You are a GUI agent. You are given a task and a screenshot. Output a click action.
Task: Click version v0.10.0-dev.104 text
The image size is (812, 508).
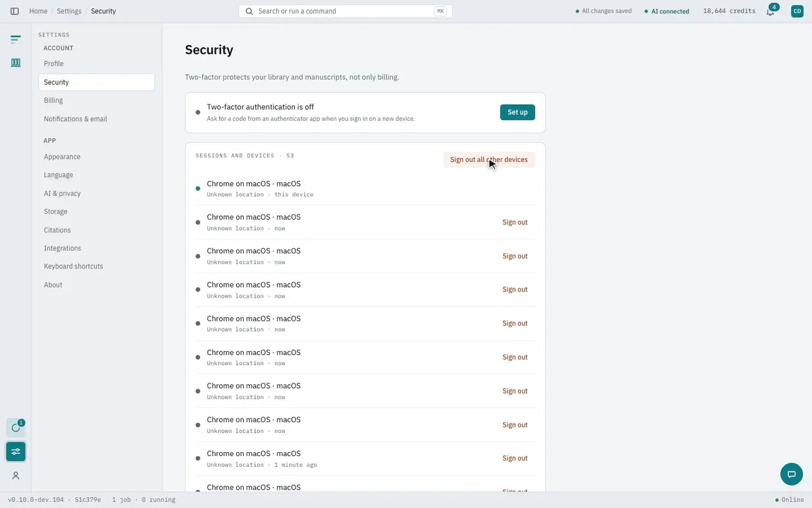click(36, 500)
